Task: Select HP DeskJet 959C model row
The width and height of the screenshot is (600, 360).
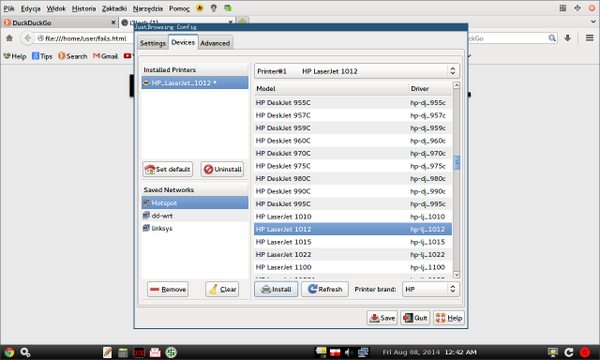Action: [x=353, y=128]
